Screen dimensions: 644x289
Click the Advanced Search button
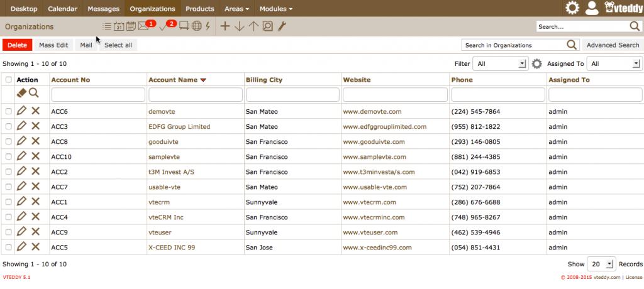613,45
